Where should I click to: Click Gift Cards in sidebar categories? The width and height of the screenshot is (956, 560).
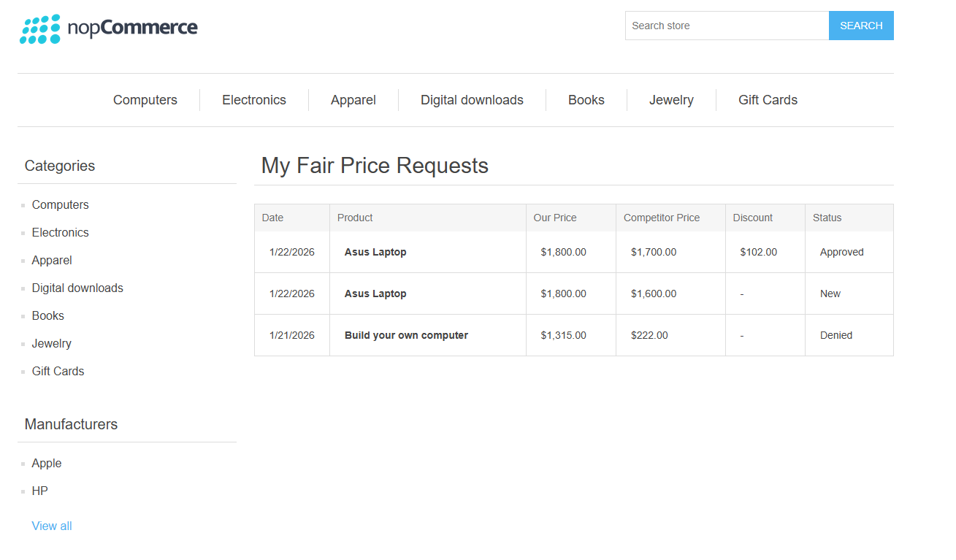pos(58,372)
